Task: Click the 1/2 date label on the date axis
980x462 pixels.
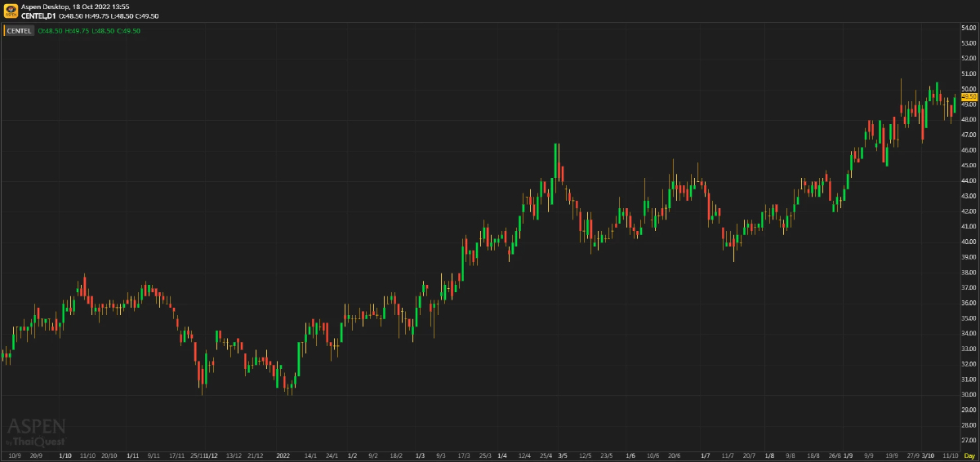Action: coord(353,455)
